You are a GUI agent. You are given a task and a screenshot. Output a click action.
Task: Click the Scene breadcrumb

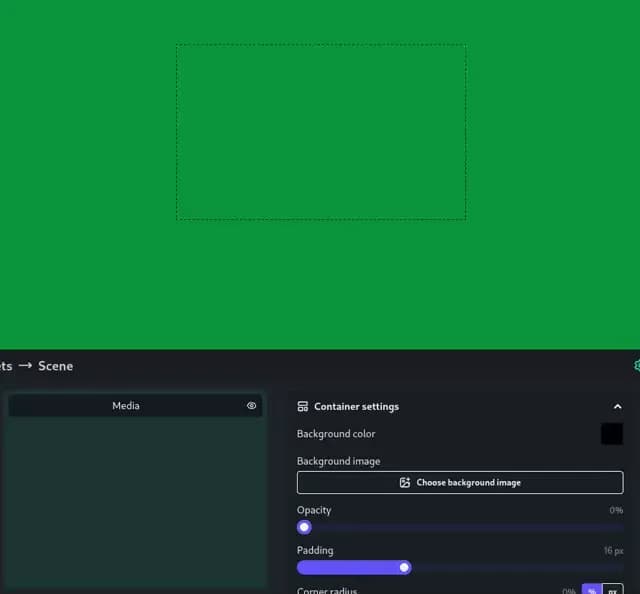click(56, 366)
